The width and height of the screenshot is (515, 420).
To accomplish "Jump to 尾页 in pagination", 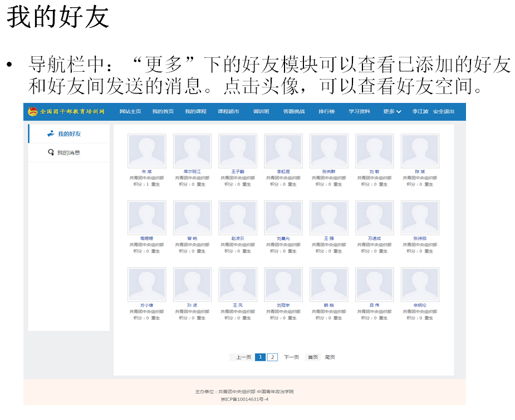I will click(x=330, y=357).
